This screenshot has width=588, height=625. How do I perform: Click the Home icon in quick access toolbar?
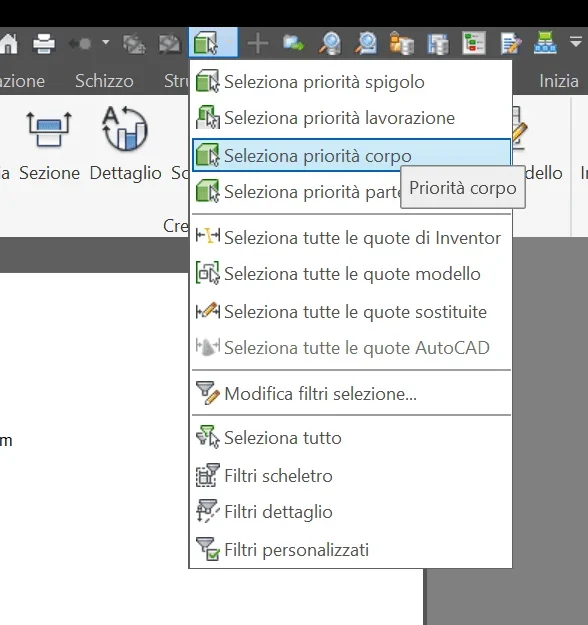pyautogui.click(x=8, y=43)
